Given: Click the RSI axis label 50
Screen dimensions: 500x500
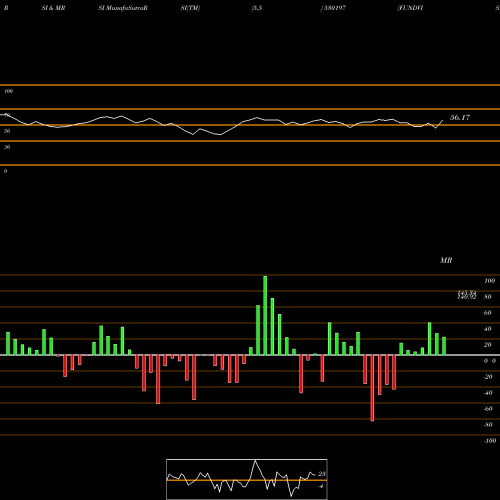Looking at the screenshot, I should click(7, 131).
